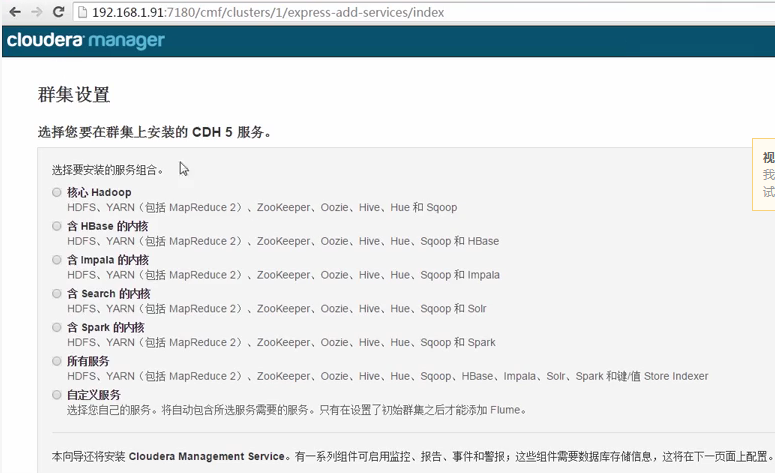Click the description ending with Sqoop 和 Spark
This screenshot has width=775, height=473.
point(281,342)
